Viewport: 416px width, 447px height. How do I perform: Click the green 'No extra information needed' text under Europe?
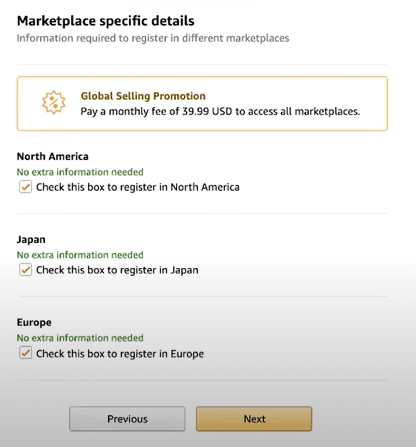click(80, 338)
